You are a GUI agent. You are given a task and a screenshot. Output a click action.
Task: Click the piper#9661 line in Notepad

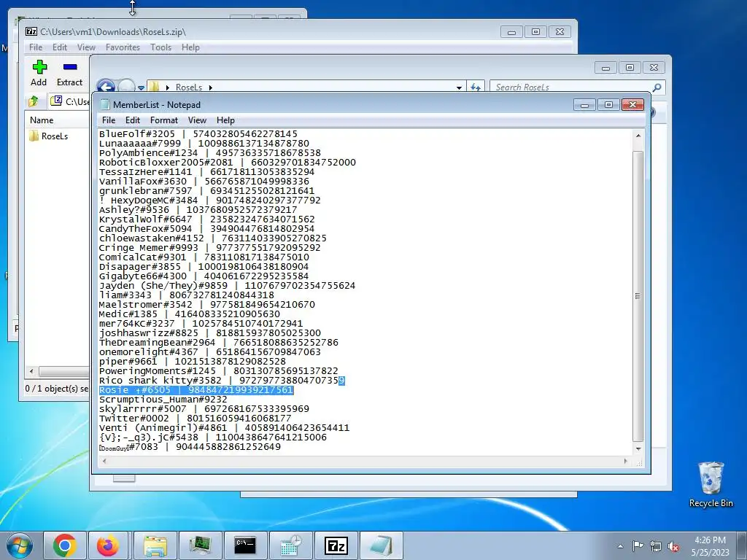pyautogui.click(x=192, y=361)
